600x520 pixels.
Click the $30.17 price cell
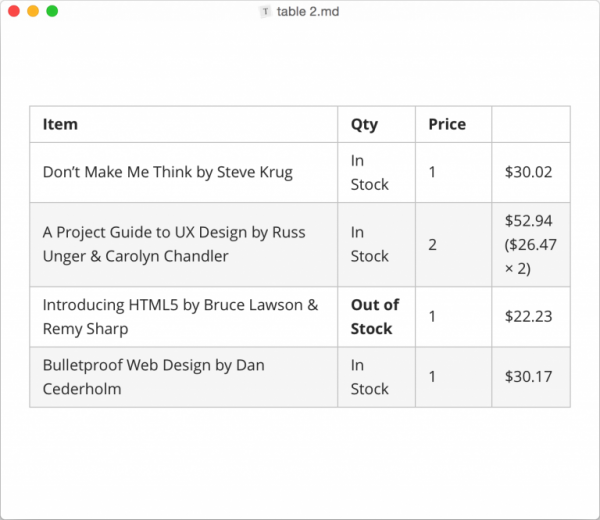(x=531, y=377)
